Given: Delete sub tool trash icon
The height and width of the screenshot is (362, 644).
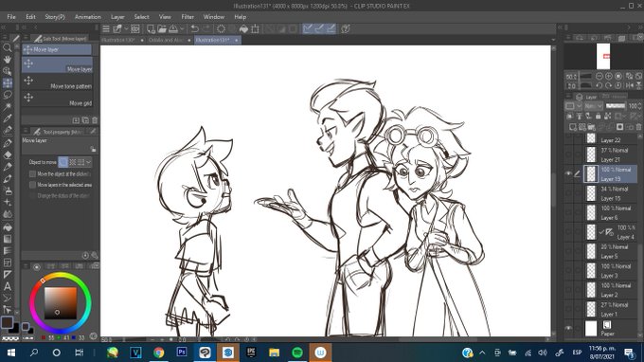Looking at the screenshot, I should [x=95, y=120].
